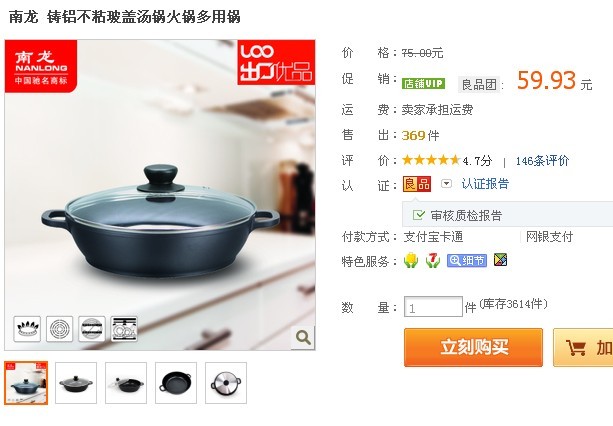Open the 认证报告 link

pos(485,184)
